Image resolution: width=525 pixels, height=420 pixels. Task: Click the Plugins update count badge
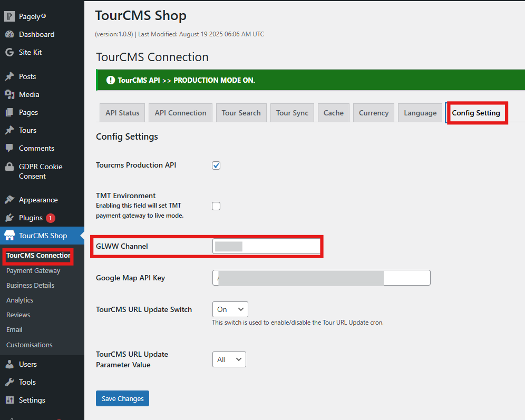click(x=50, y=218)
